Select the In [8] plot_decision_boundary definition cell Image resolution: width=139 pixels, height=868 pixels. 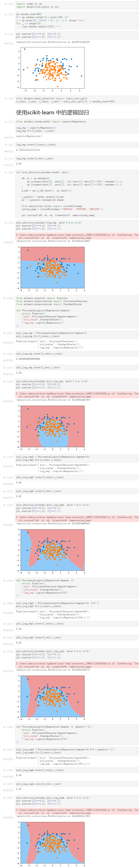coord(77,194)
